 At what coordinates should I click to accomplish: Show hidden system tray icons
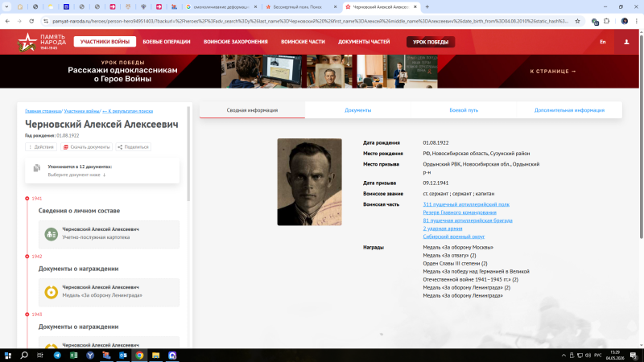click(564, 356)
